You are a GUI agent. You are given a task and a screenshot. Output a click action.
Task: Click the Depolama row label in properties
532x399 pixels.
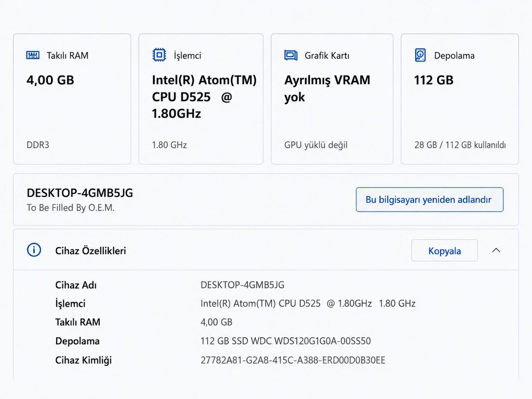(77, 341)
